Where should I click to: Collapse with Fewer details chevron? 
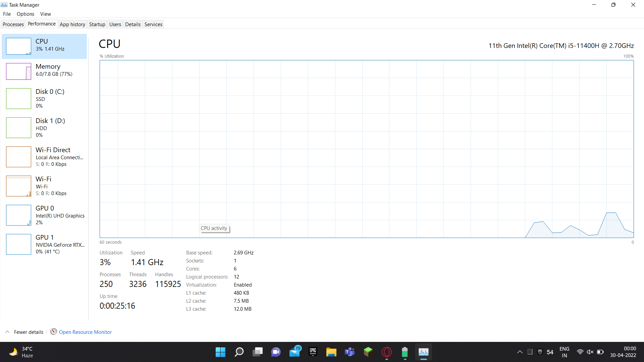[7, 332]
